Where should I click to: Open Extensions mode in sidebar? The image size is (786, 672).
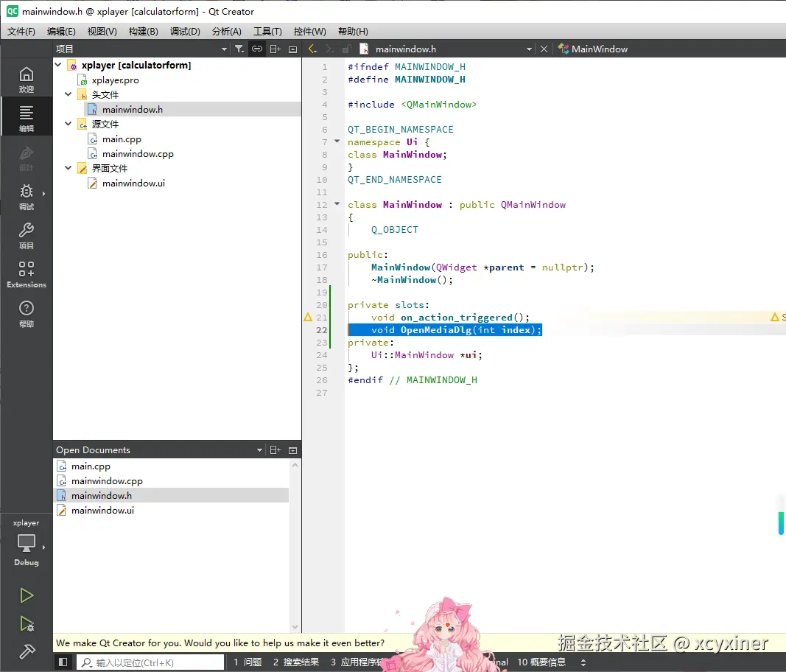[x=27, y=274]
